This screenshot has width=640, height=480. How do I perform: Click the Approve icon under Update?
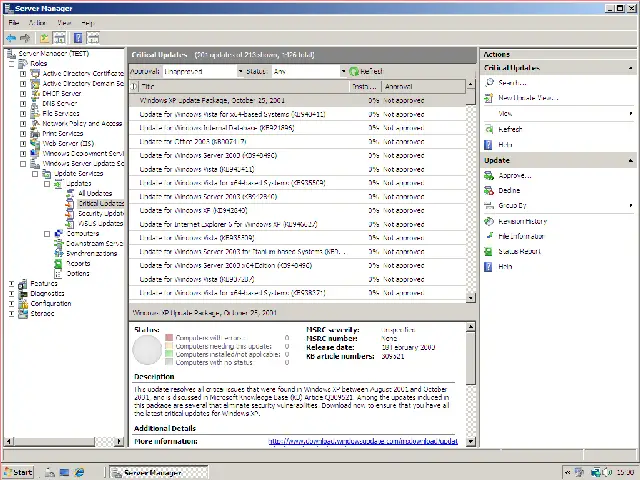click(x=489, y=176)
